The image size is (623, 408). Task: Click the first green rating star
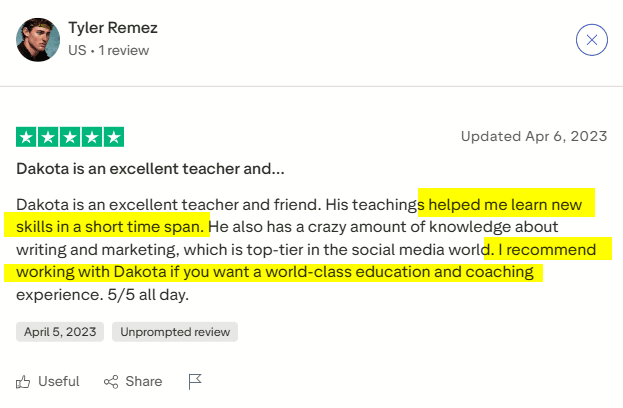[27, 137]
